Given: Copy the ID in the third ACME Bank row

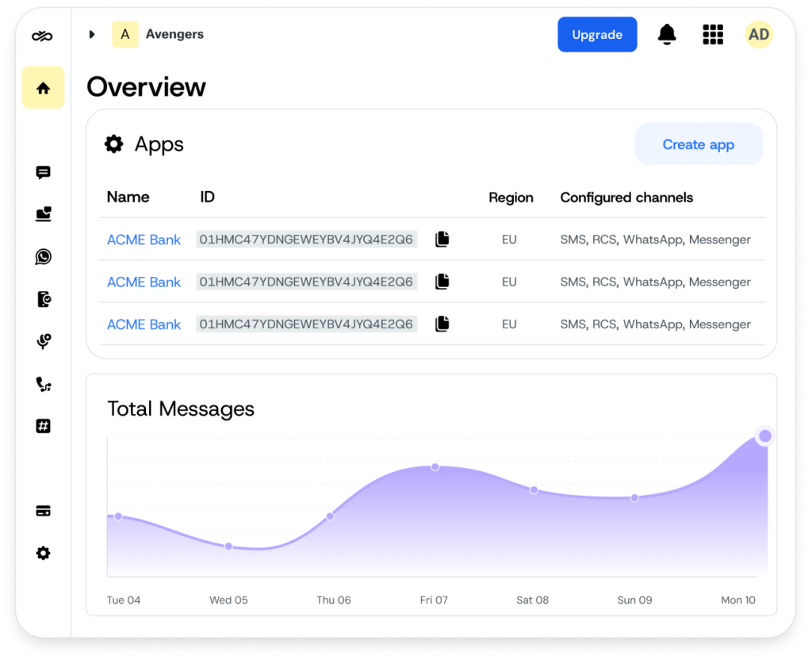Looking at the screenshot, I should 442,324.
